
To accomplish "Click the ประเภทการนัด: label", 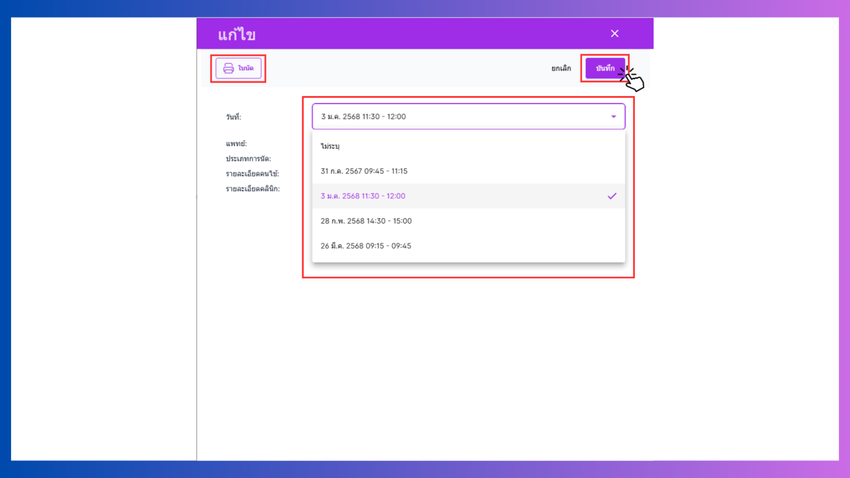I will coord(248,159).
